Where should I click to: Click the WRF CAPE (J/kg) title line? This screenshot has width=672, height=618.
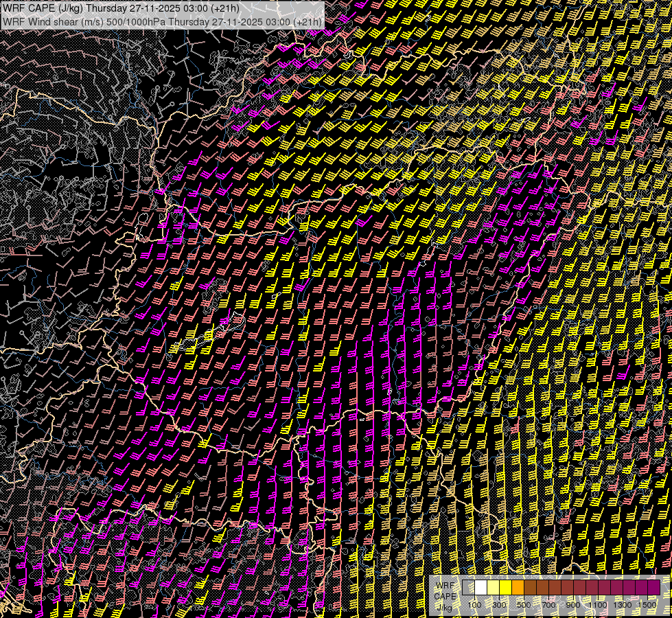[x=121, y=8]
